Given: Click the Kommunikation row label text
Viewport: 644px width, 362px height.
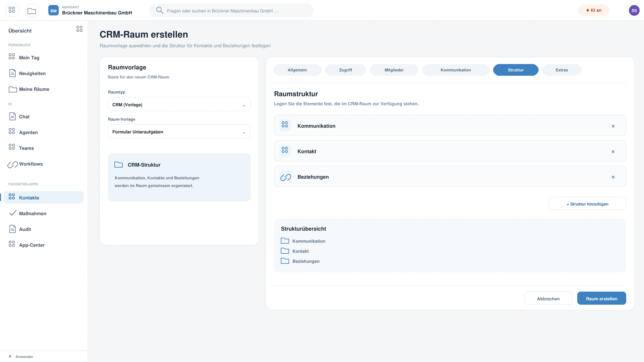Looking at the screenshot, I should click(x=316, y=126).
